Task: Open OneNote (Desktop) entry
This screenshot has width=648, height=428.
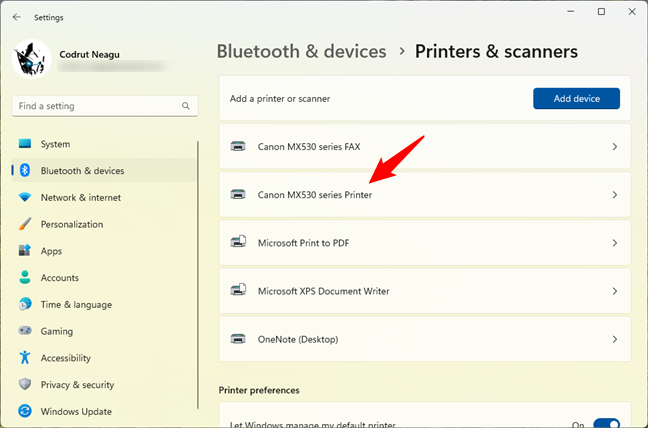Action: point(424,339)
